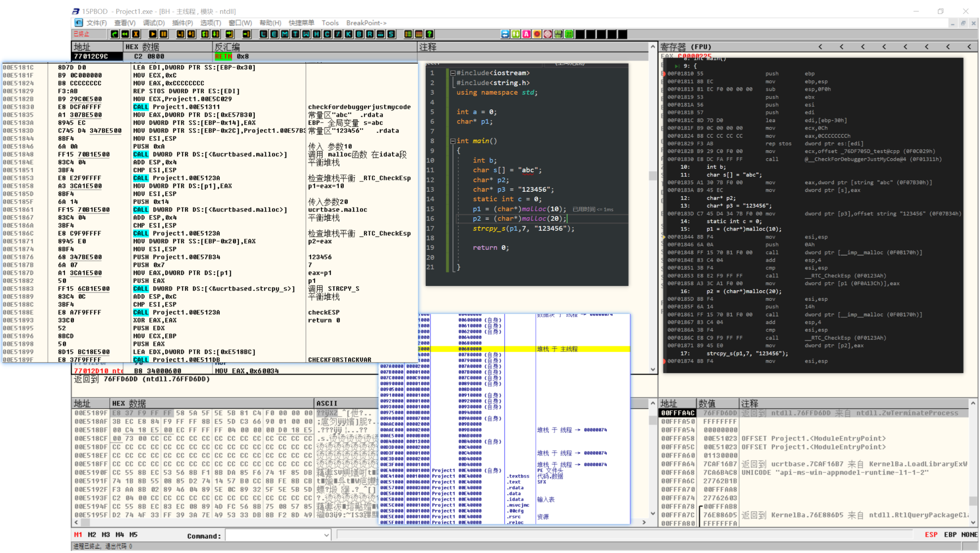This screenshot has height=553, width=980.
Task: Run the program with the play icon
Action: pyautogui.click(x=153, y=34)
